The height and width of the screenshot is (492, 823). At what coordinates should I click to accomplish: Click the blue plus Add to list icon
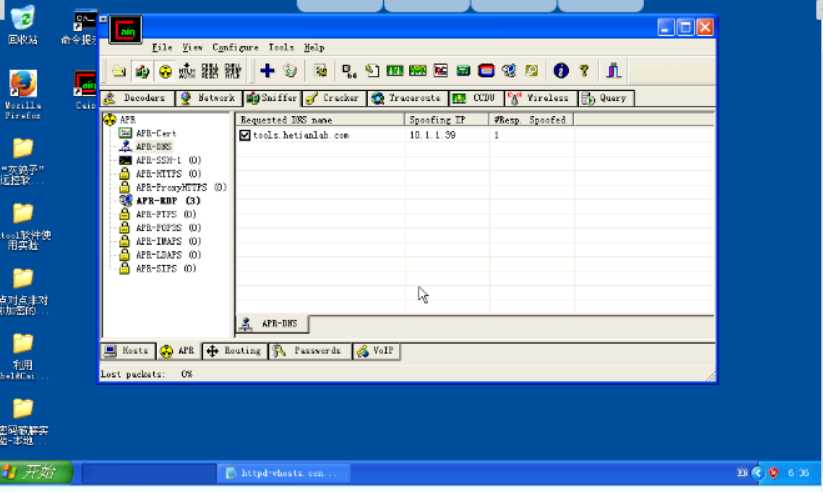(x=267, y=70)
